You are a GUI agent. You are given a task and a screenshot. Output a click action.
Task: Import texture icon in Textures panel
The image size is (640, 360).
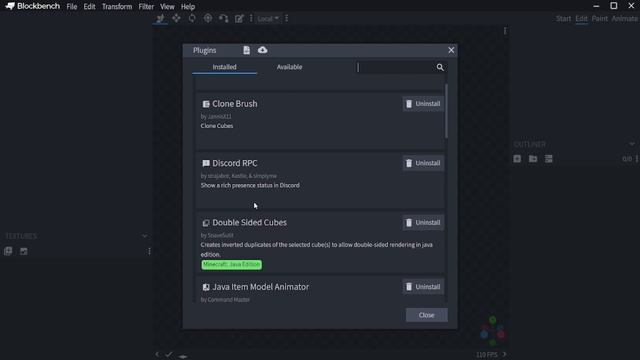tap(8, 251)
